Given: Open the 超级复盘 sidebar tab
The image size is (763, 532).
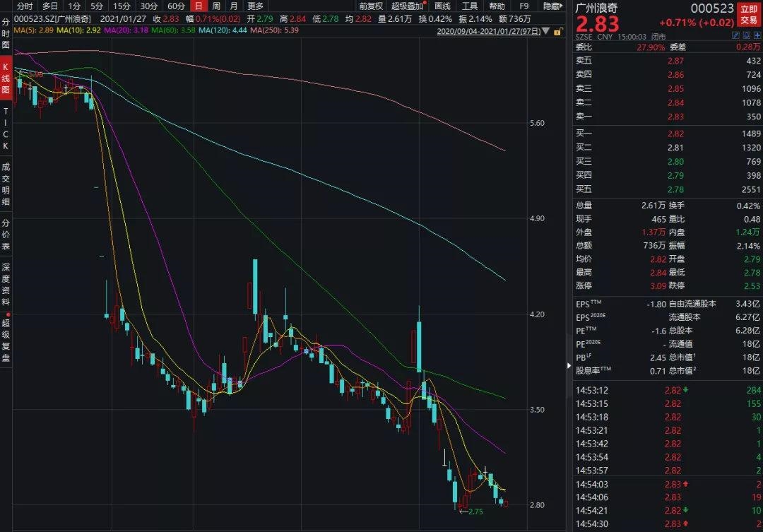Looking at the screenshot, I should pyautogui.click(x=6, y=341).
